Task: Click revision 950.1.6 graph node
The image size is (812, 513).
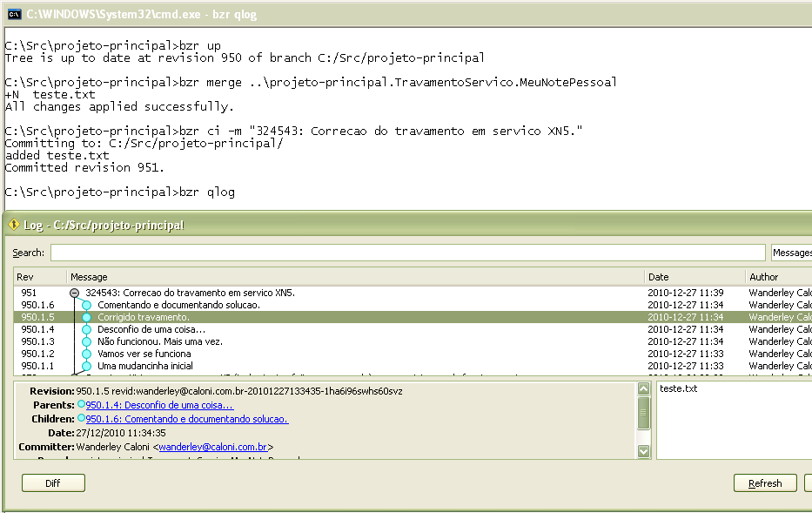Action: 87,306
